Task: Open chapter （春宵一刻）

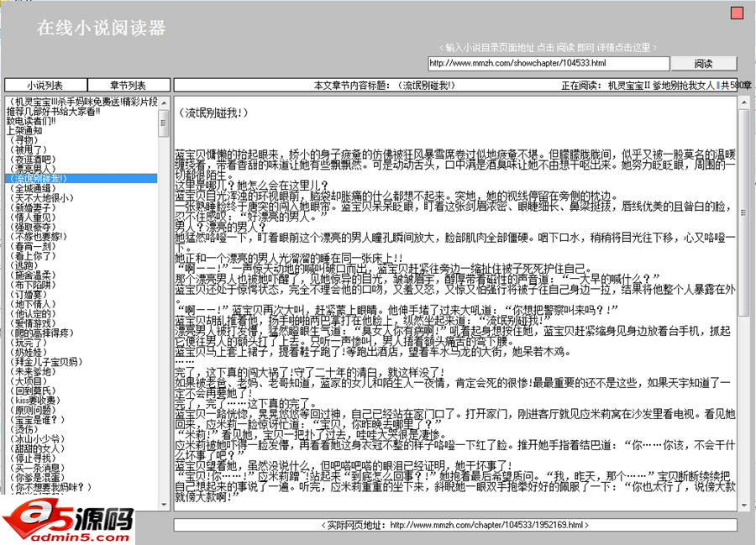Action: pos(32,246)
